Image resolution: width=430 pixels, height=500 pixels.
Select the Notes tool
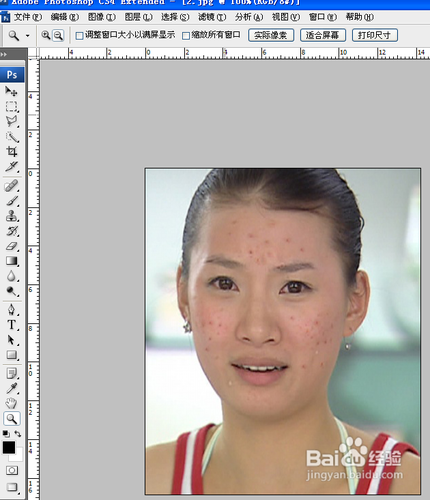(11, 374)
